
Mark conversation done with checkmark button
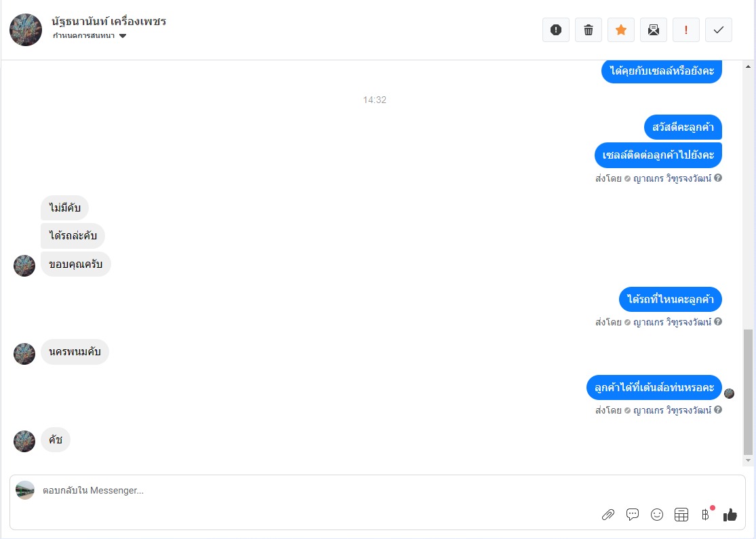coord(719,30)
